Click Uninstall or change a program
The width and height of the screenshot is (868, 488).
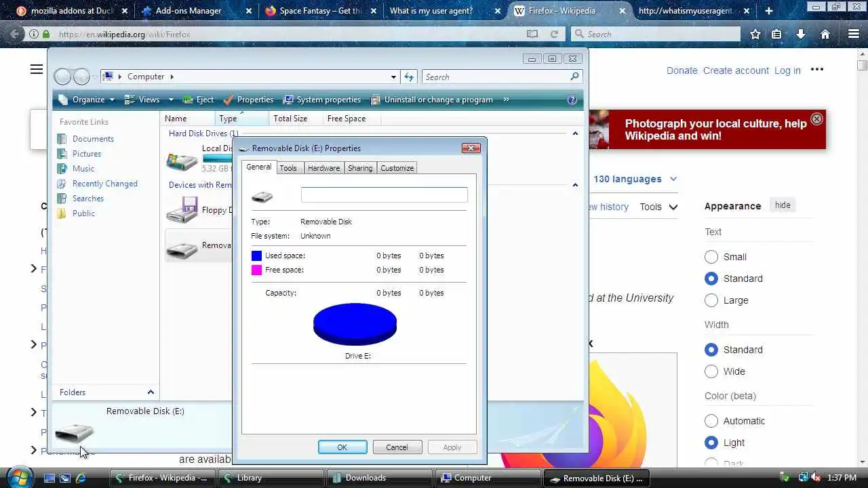[432, 100]
